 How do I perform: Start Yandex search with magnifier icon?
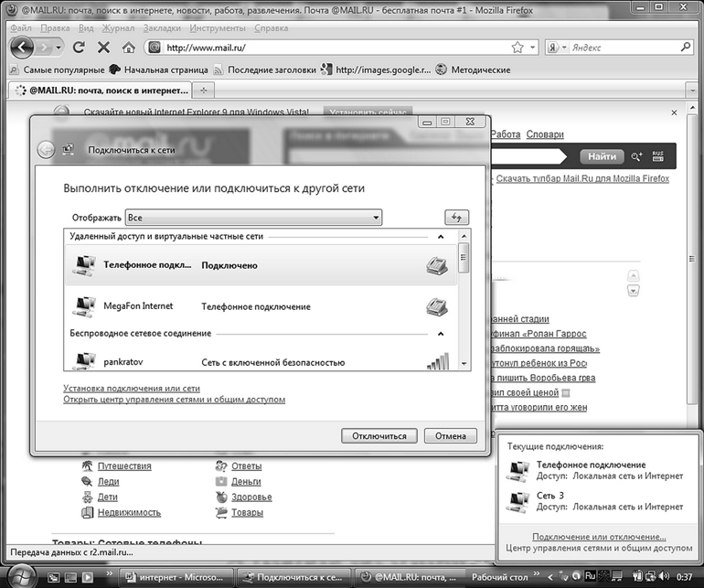click(685, 47)
